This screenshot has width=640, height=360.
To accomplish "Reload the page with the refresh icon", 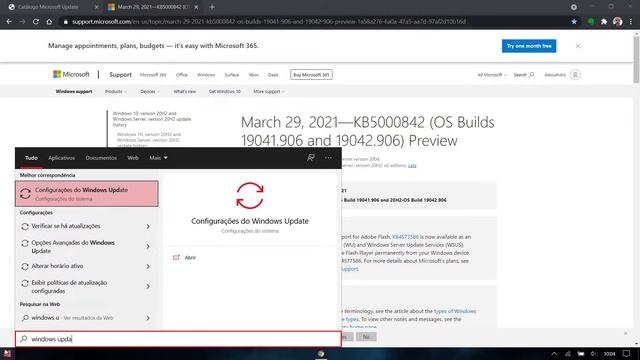I will coord(36,22).
